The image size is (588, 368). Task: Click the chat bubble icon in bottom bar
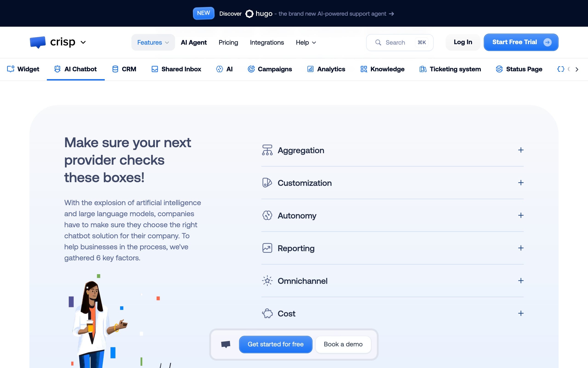(x=226, y=344)
